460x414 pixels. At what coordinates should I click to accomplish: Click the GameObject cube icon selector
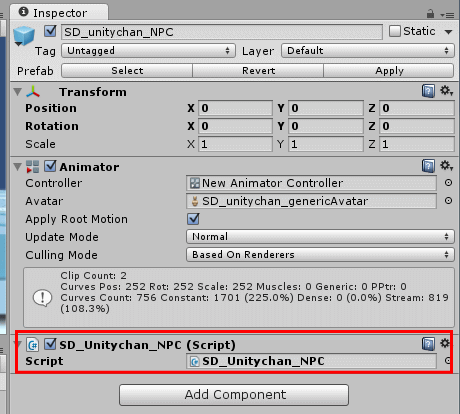coord(24,36)
